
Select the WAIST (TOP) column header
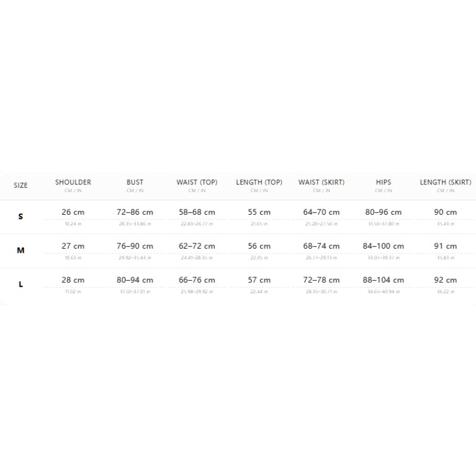(197, 182)
